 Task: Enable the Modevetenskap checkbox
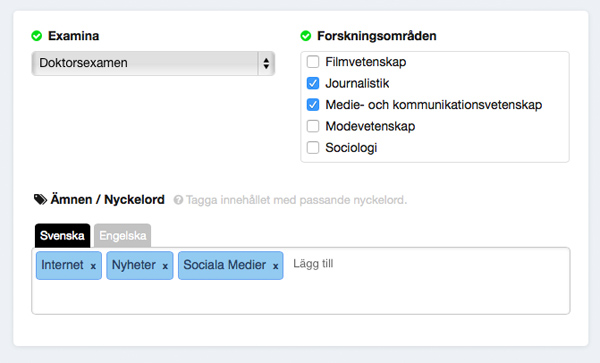click(313, 126)
